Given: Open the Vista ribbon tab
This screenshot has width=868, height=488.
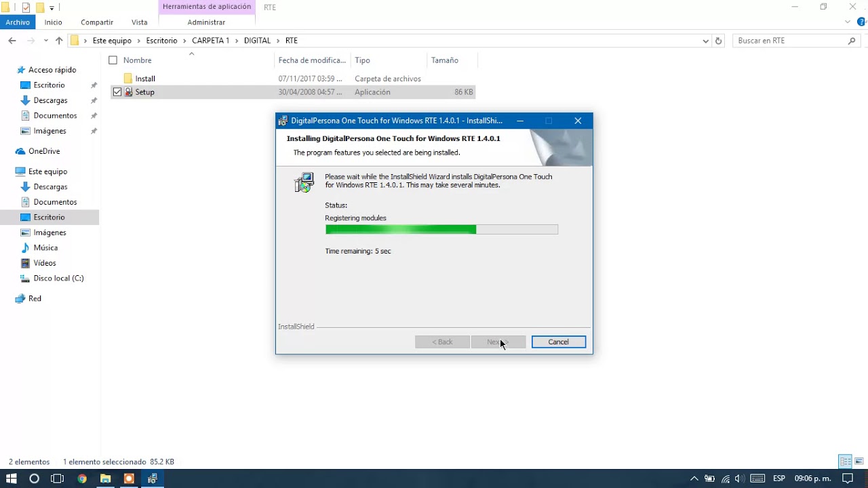Looking at the screenshot, I should coord(140,22).
